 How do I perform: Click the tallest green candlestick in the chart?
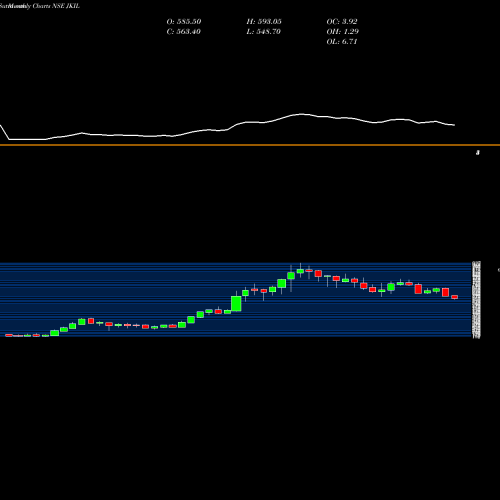[236, 303]
